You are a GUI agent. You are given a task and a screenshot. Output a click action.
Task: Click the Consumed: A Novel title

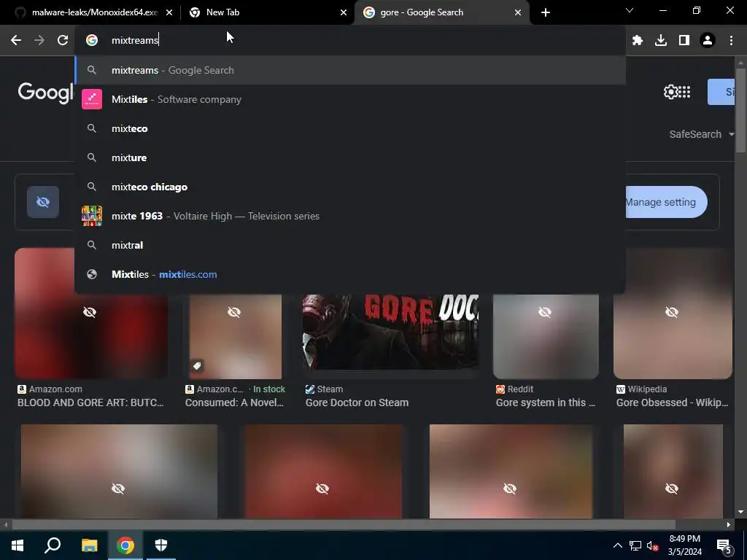pyautogui.click(x=234, y=402)
